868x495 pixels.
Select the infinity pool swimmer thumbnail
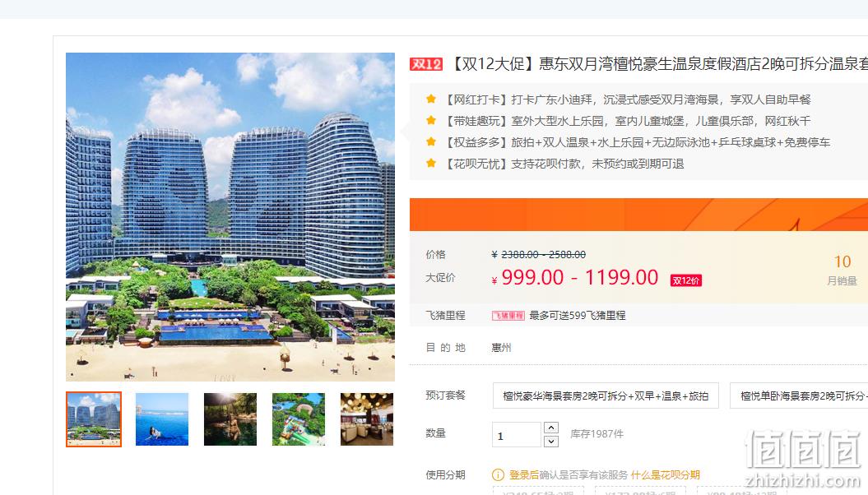pyautogui.click(x=162, y=419)
